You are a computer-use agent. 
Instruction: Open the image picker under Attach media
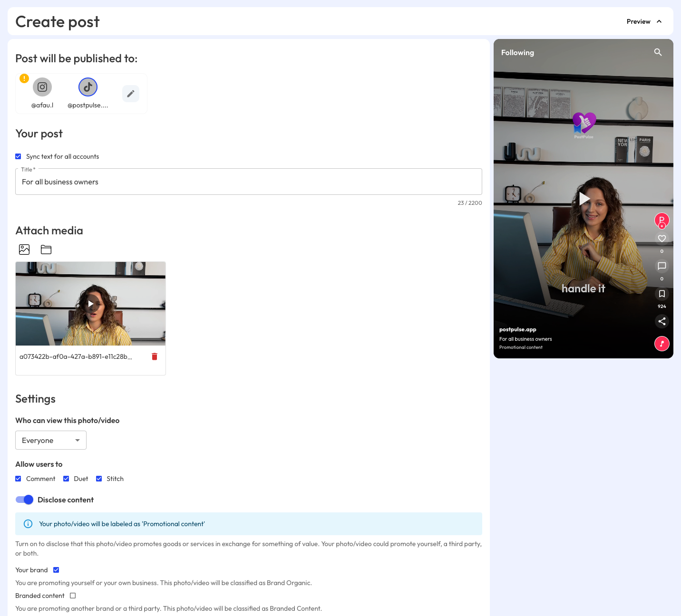[24, 249]
